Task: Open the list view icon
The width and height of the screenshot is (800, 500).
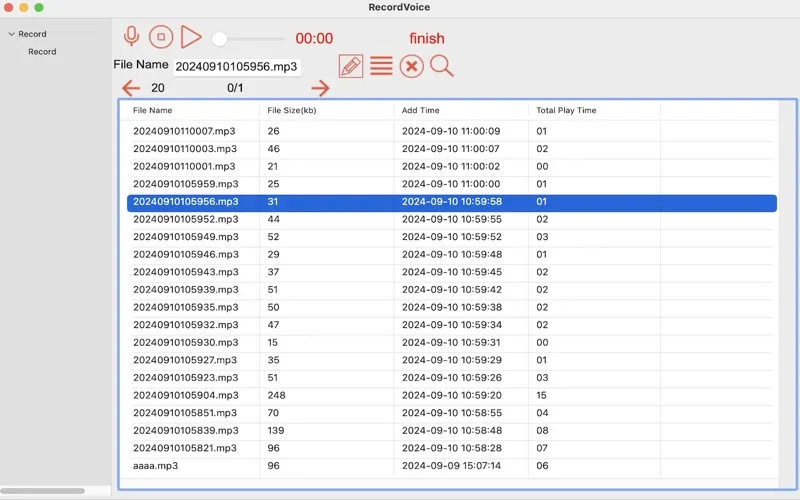Action: point(381,66)
